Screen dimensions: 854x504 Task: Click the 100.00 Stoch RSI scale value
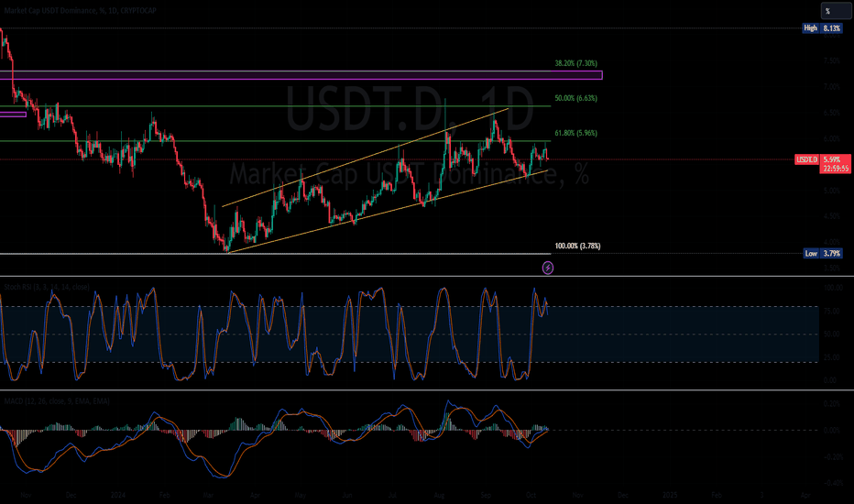tap(833, 287)
